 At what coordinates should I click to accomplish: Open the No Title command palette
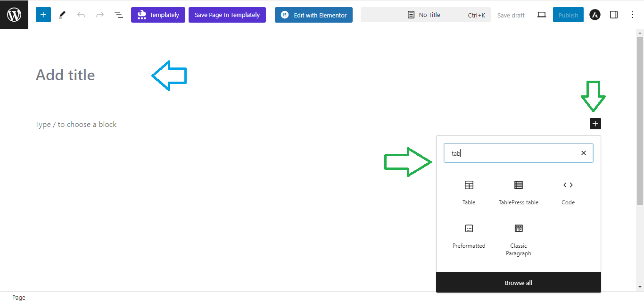425,15
